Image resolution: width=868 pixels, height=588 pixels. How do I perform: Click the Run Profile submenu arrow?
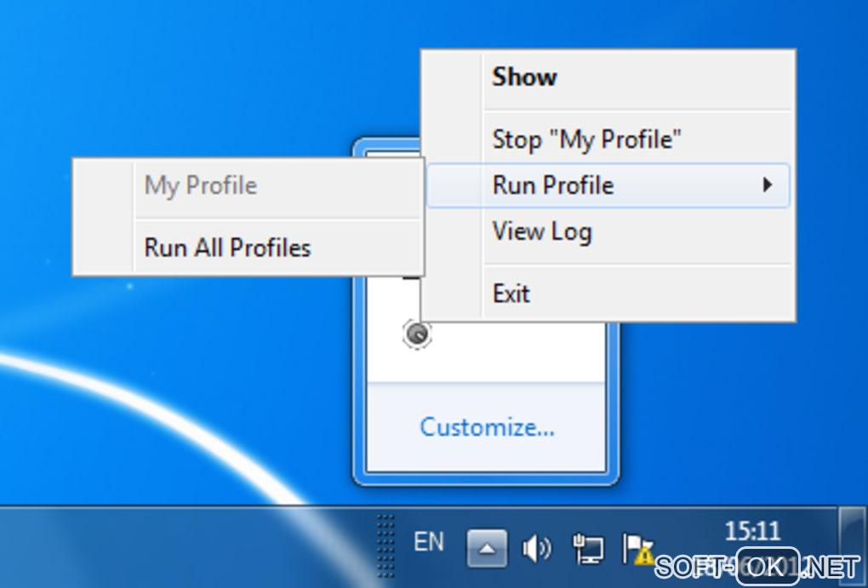[x=768, y=185]
